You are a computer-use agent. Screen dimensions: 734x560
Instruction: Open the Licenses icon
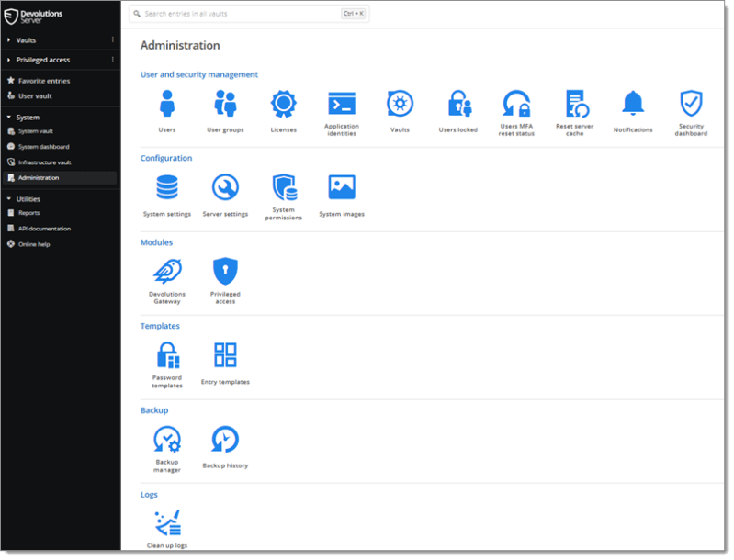tap(283, 104)
